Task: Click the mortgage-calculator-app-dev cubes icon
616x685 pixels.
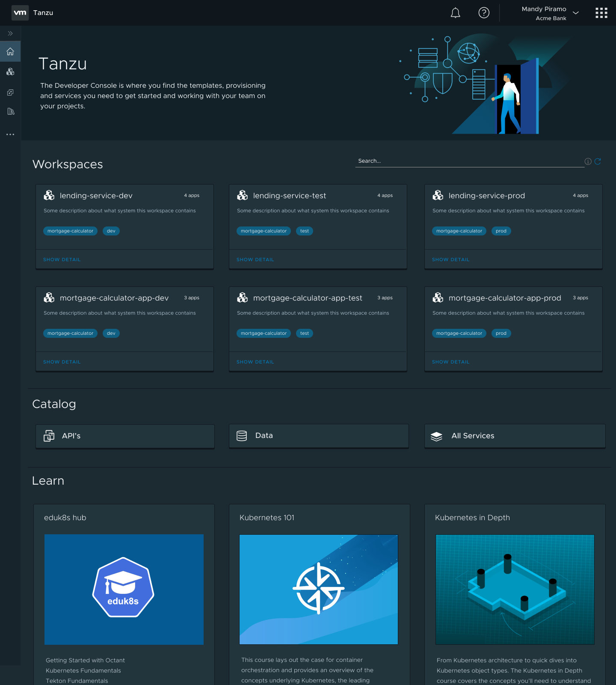Action: click(49, 298)
